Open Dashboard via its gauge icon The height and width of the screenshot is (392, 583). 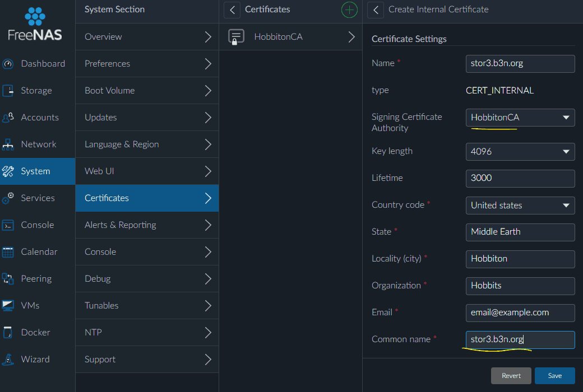click(8, 64)
